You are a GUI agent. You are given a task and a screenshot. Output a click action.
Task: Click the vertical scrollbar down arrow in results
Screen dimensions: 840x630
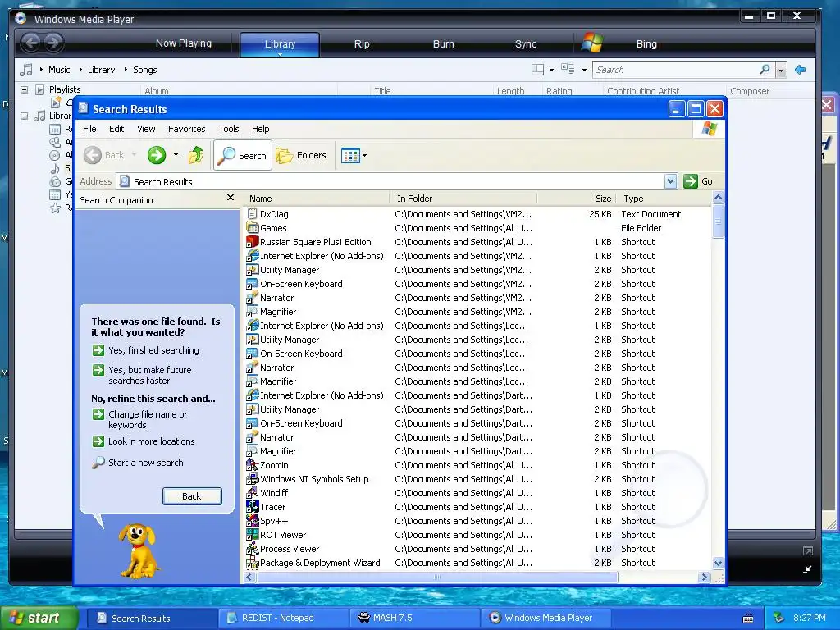point(718,563)
